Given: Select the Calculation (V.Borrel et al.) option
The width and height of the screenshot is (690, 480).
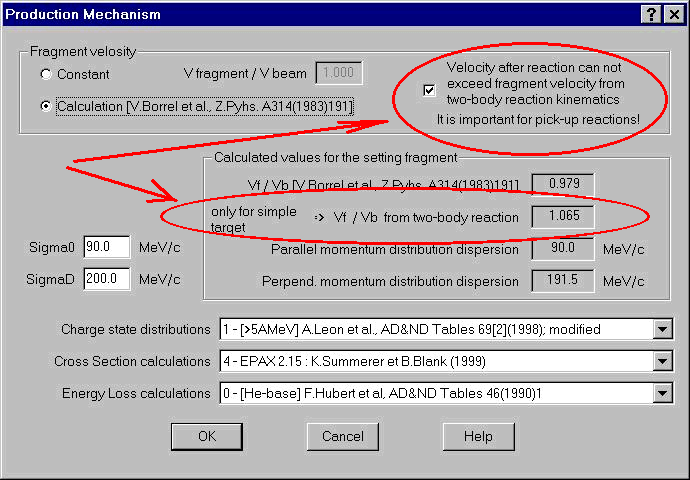Looking at the screenshot, I should [x=46, y=106].
